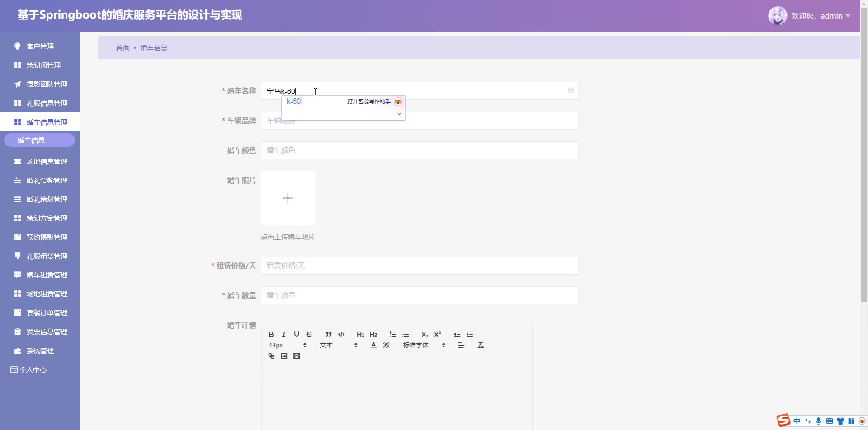This screenshot has height=430, width=868.
Task: Apply subscript formatting
Action: (425, 334)
